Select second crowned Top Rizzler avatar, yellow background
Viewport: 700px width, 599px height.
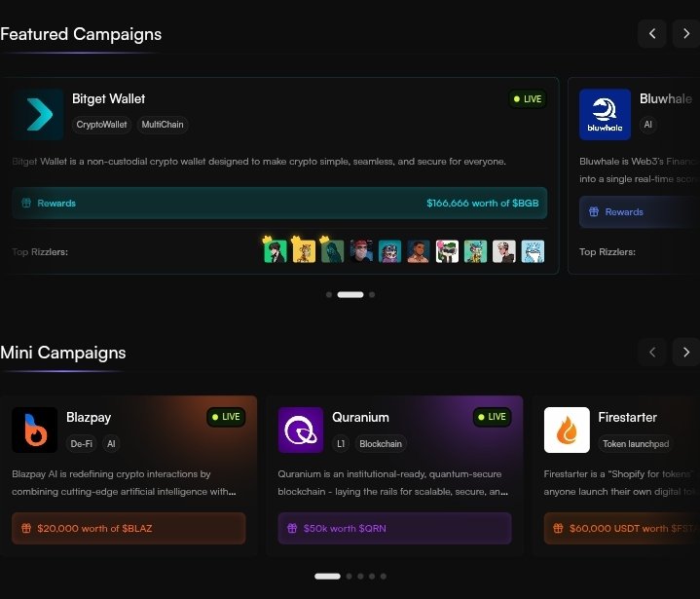(x=304, y=250)
